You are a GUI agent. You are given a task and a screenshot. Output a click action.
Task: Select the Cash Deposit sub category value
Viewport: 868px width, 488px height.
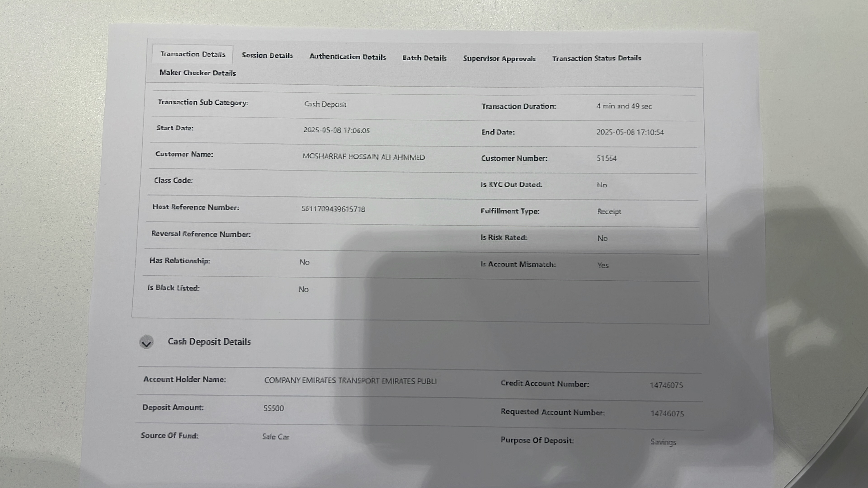[x=325, y=104]
